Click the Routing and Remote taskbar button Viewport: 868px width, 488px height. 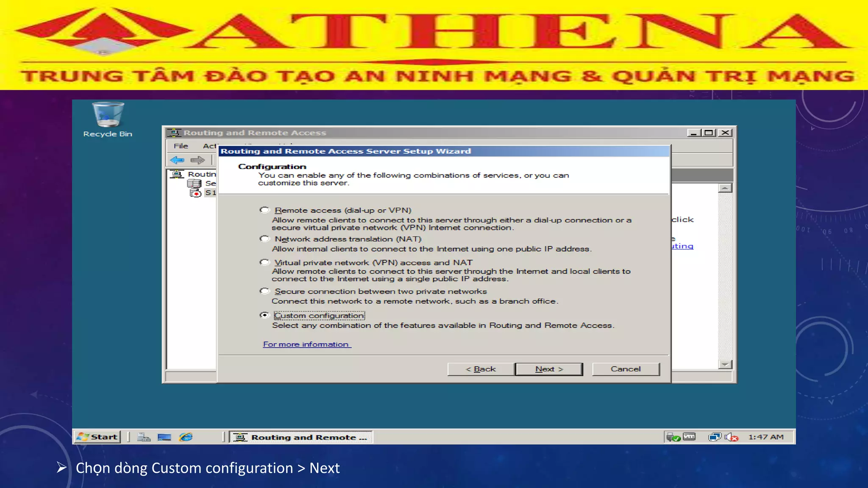pos(301,437)
